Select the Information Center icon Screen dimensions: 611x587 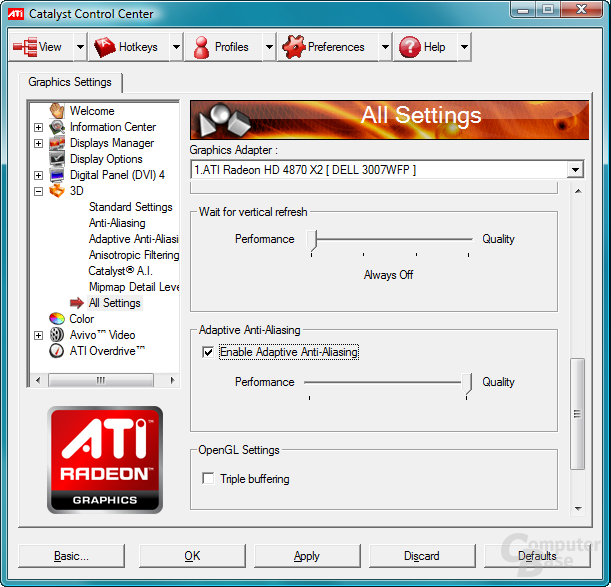pos(57,127)
